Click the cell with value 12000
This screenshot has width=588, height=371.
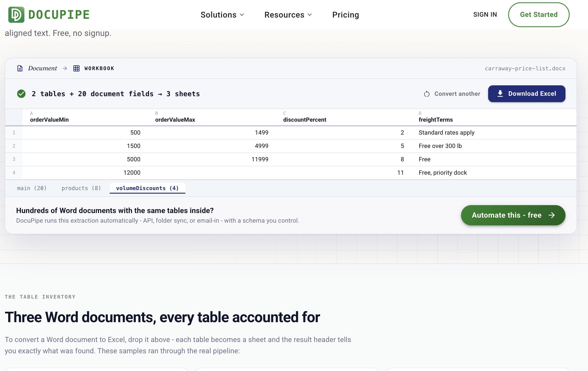pyautogui.click(x=85, y=173)
